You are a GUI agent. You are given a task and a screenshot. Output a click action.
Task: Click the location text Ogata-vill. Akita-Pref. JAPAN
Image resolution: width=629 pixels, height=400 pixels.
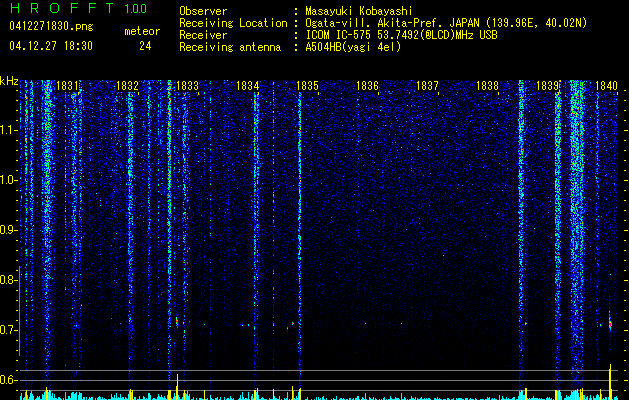pyautogui.click(x=392, y=23)
